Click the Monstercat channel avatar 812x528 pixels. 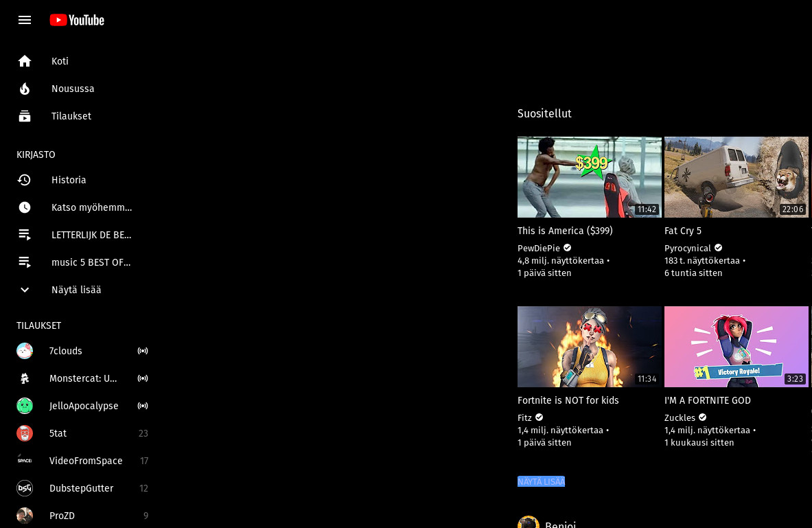[24, 378]
